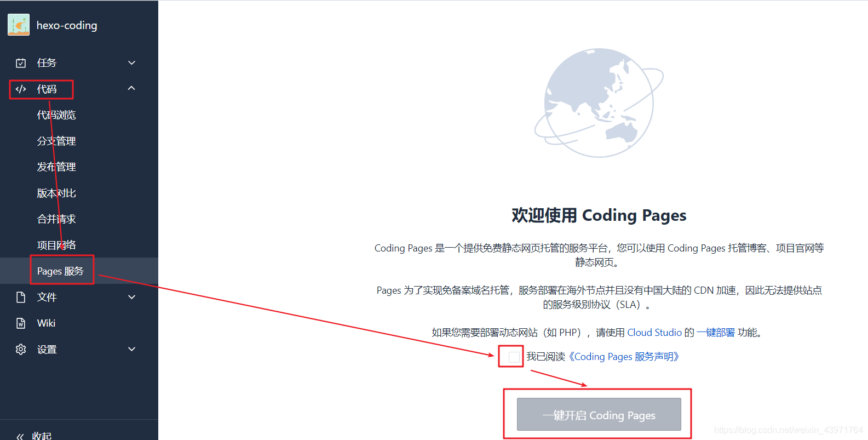Click the hexo-coding project name
This screenshot has width=868, height=440.
tap(67, 26)
